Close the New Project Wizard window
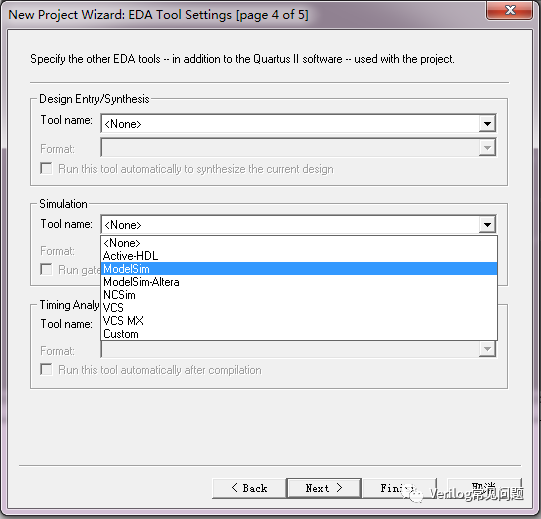The image size is (541, 519). (510, 10)
